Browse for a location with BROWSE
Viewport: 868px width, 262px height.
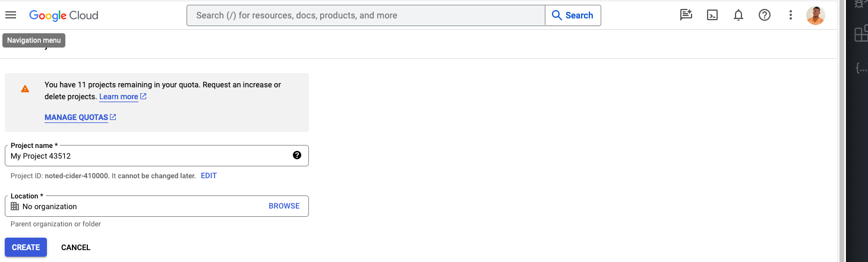click(284, 206)
